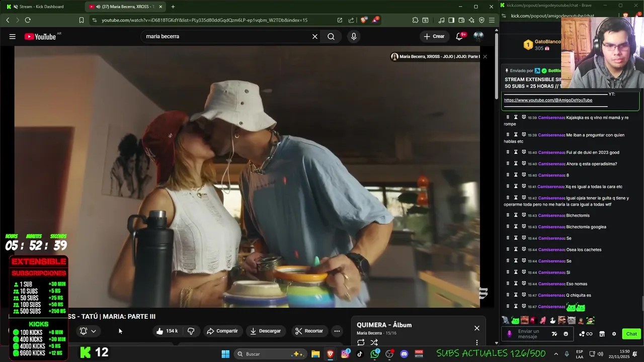Toggle shuffle for QUIMERA album
This screenshot has height=362, width=644.
(x=374, y=342)
